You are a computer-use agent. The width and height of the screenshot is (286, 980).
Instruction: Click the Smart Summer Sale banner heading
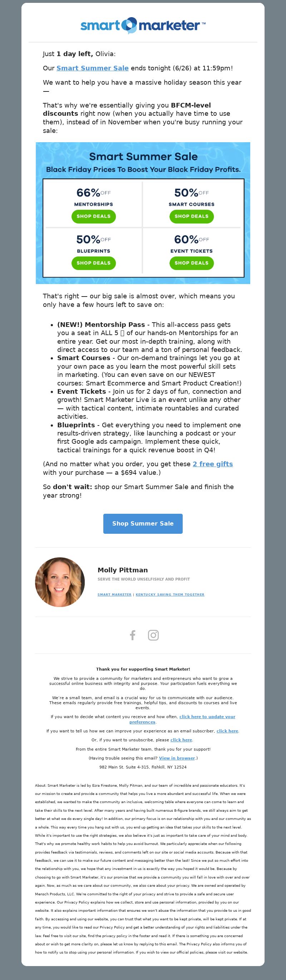tap(143, 156)
